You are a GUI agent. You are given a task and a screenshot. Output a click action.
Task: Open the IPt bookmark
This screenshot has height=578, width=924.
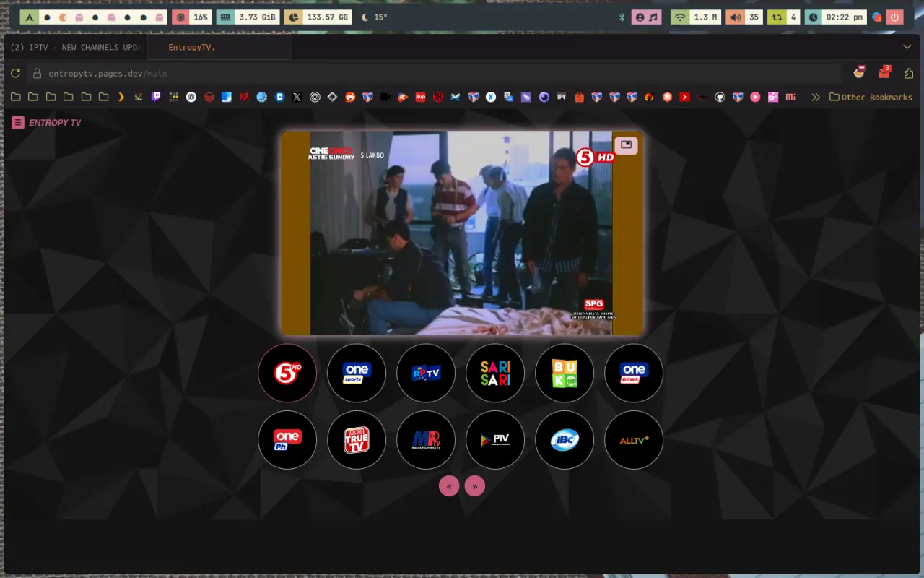(561, 97)
